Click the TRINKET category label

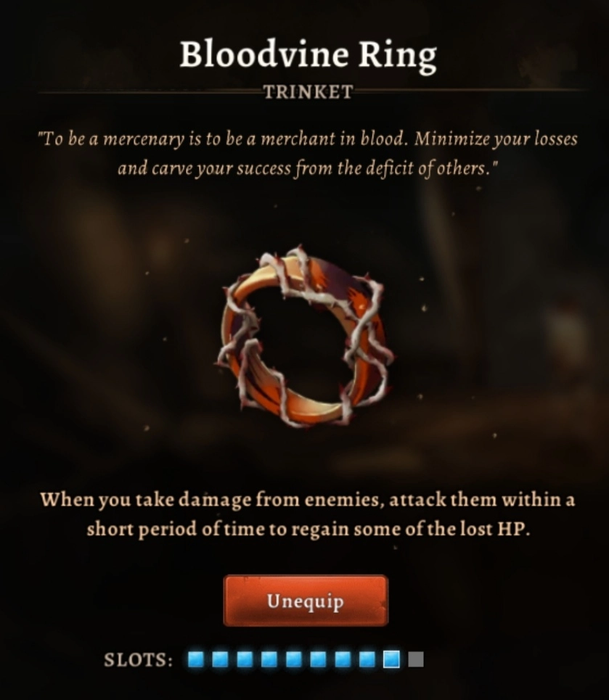pos(308,92)
